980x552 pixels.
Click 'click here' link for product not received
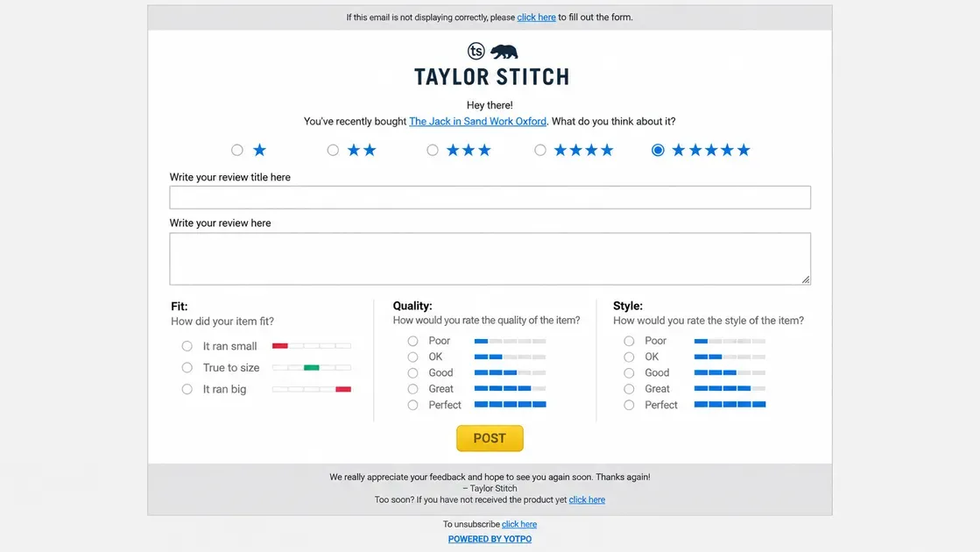coord(587,499)
